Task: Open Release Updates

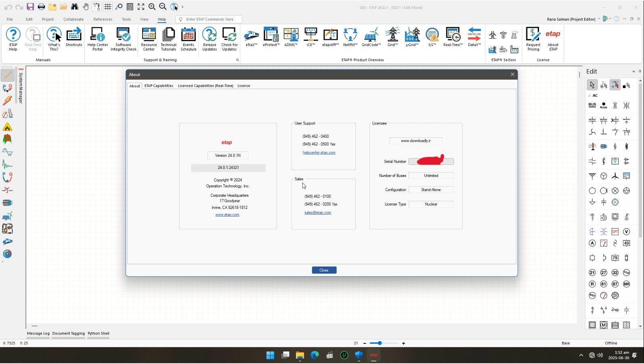Action: [x=210, y=39]
